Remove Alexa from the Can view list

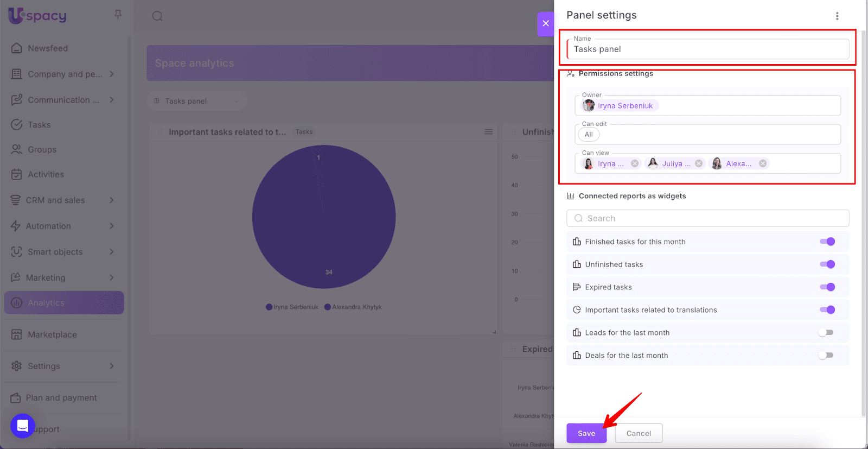tap(763, 163)
